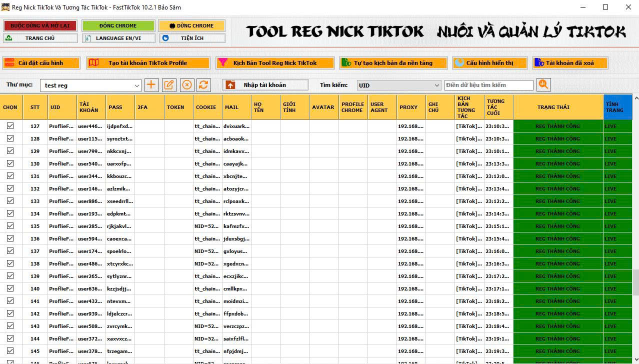This screenshot has width=639, height=364.
Task: Toggle the checkbox for row 144
Action: pos(10,338)
